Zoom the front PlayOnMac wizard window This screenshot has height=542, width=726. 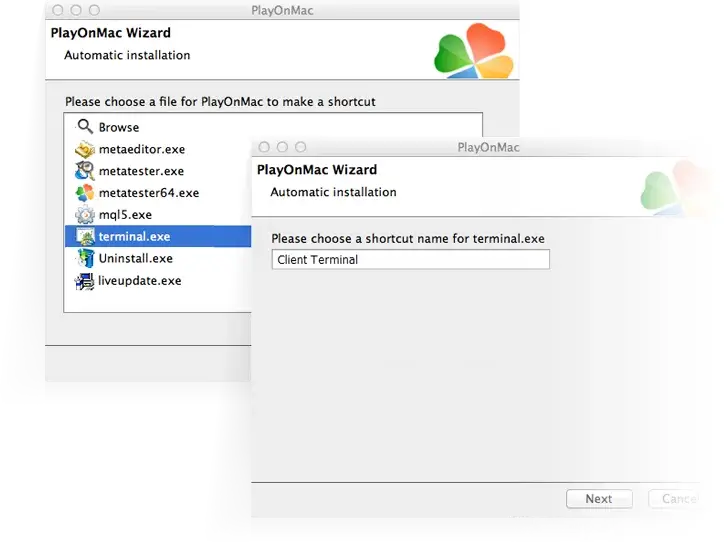click(x=299, y=147)
